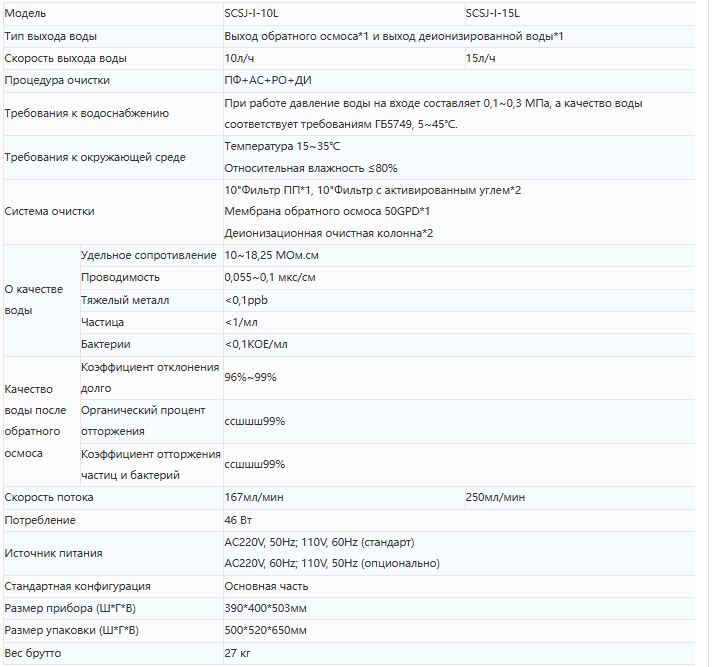
Task: Select the '<0,1КОЕ/мл' bacteria value
Action: tap(256, 344)
